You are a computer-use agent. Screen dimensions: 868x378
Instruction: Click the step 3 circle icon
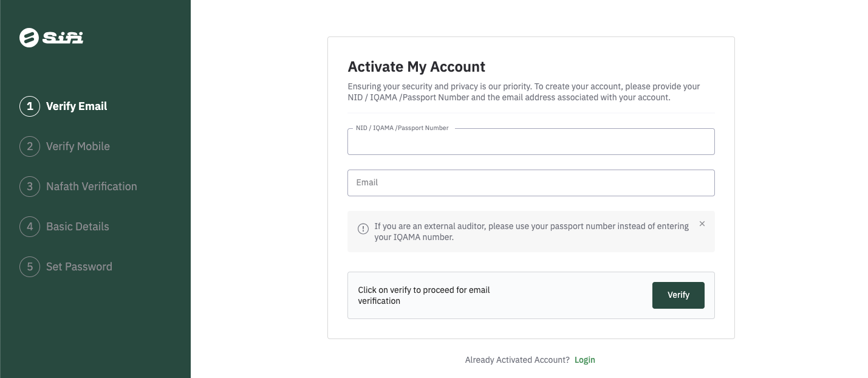click(x=30, y=187)
